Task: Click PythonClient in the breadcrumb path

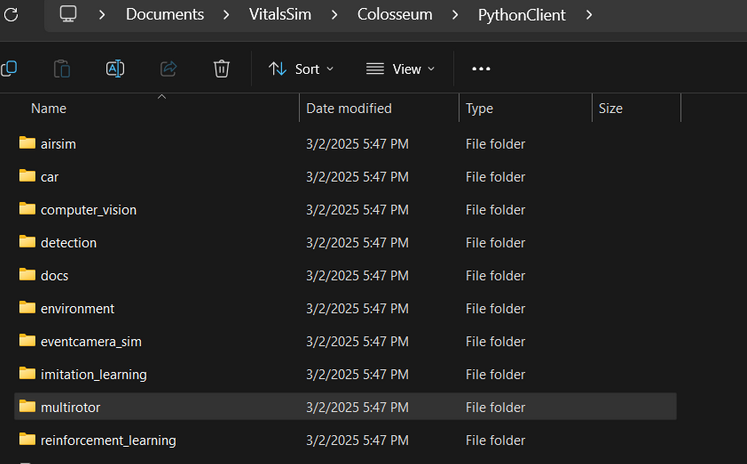Action: point(522,15)
